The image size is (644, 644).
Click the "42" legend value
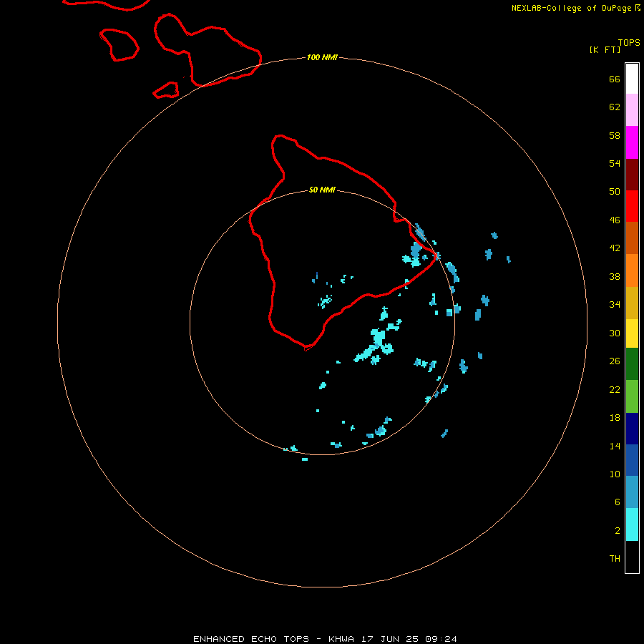615,248
